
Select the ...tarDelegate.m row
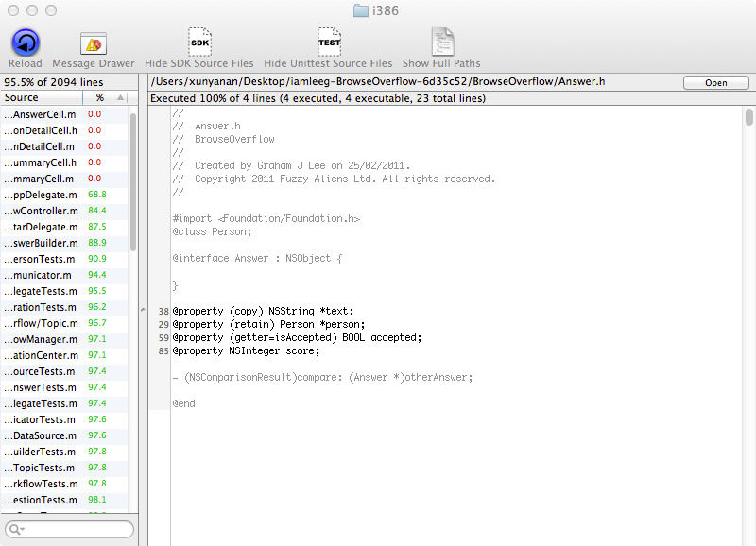[63, 227]
